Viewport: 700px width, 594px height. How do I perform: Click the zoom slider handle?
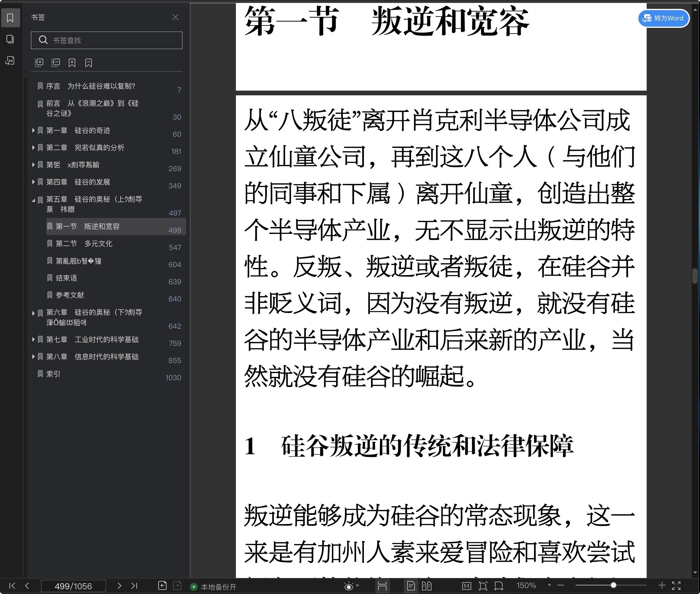pos(613,585)
